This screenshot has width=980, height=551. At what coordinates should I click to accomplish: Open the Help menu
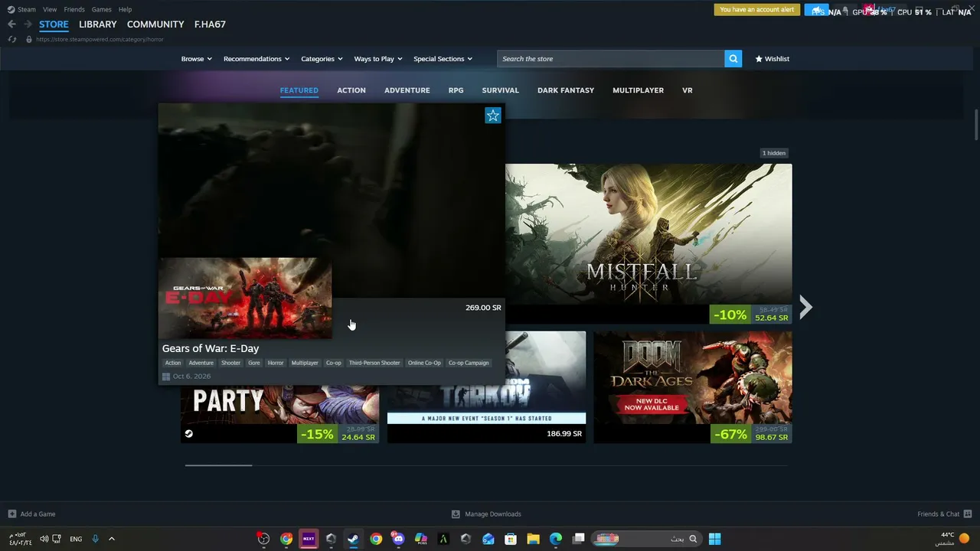[126, 9]
